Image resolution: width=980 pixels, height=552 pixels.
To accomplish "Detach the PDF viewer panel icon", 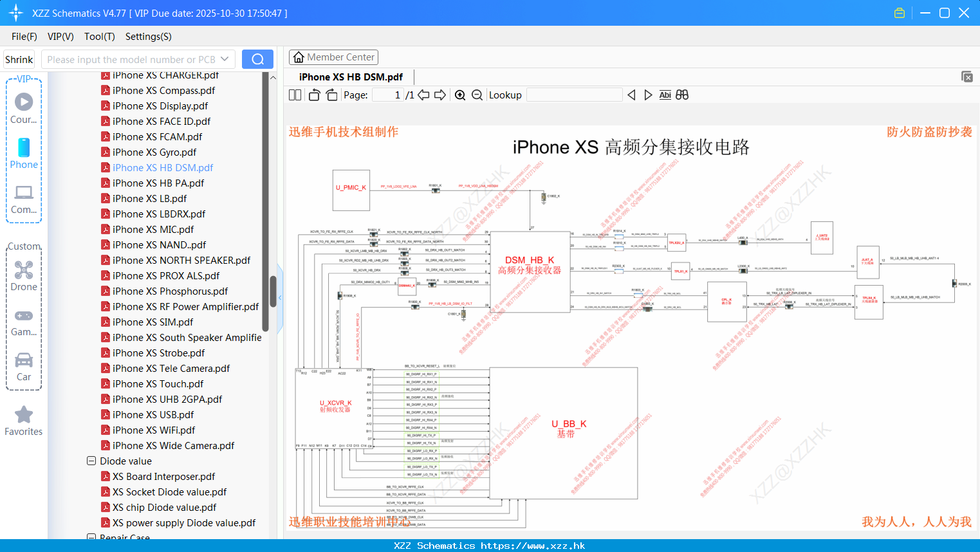I will pos(967,77).
